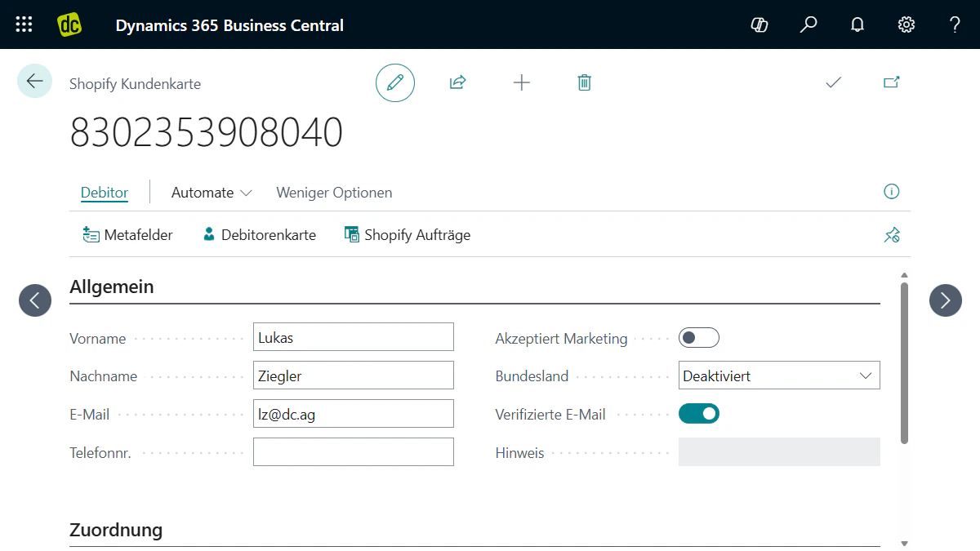Toggle the Akzeptiert Marketing switch

point(699,338)
